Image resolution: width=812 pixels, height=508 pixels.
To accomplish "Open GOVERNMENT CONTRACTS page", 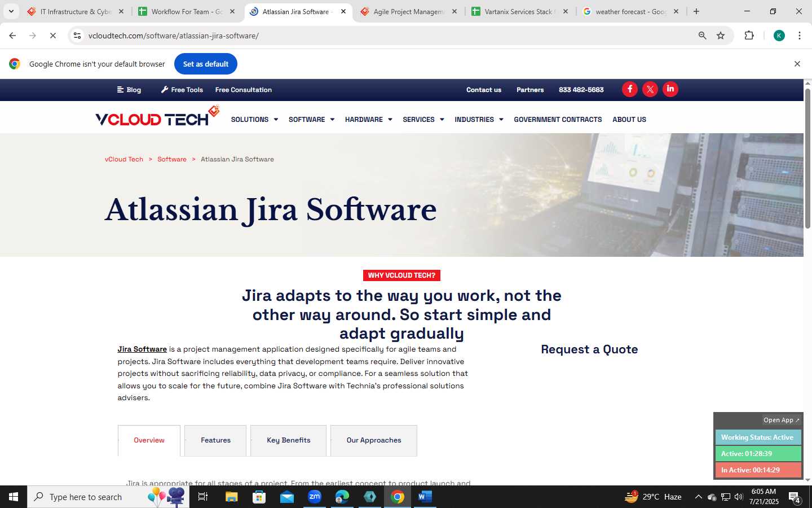I will coord(558,120).
